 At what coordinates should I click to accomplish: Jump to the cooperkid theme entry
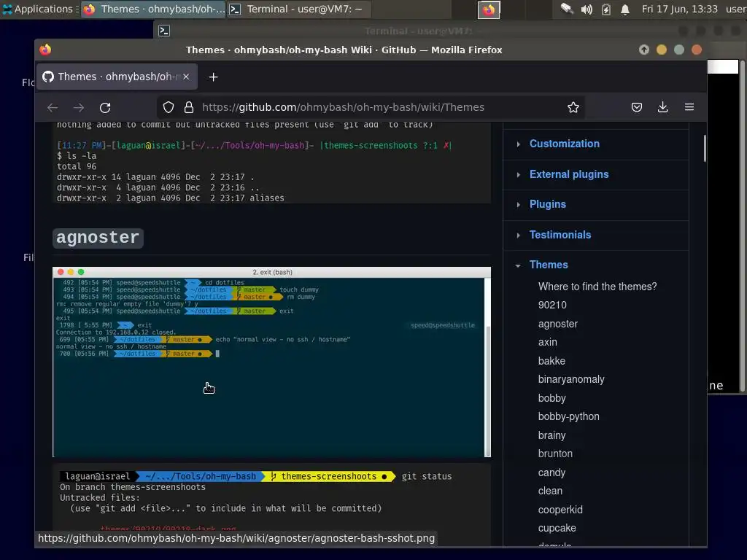tap(560, 510)
